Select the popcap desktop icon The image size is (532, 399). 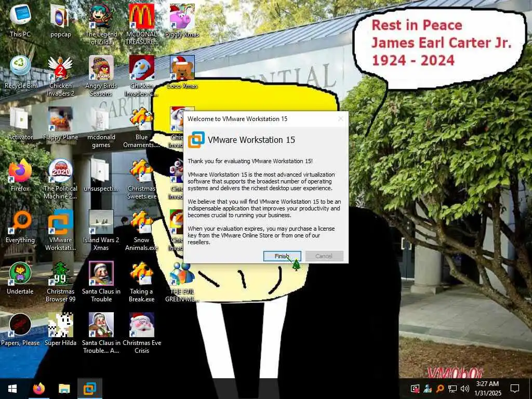click(60, 21)
